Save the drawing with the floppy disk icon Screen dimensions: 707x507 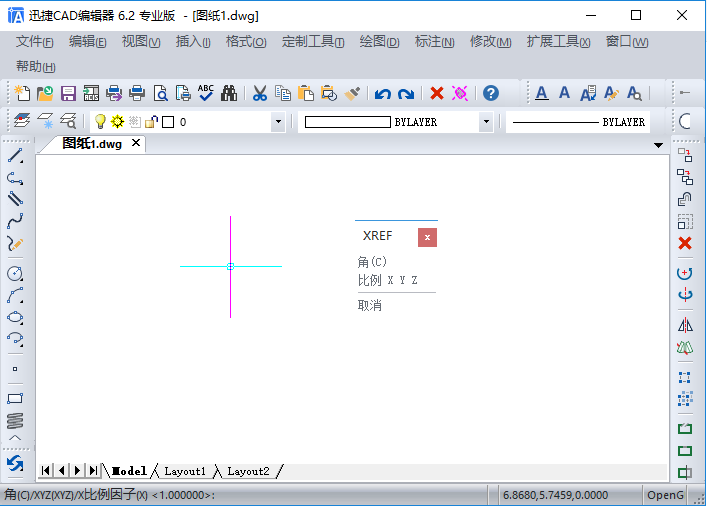pyautogui.click(x=68, y=93)
